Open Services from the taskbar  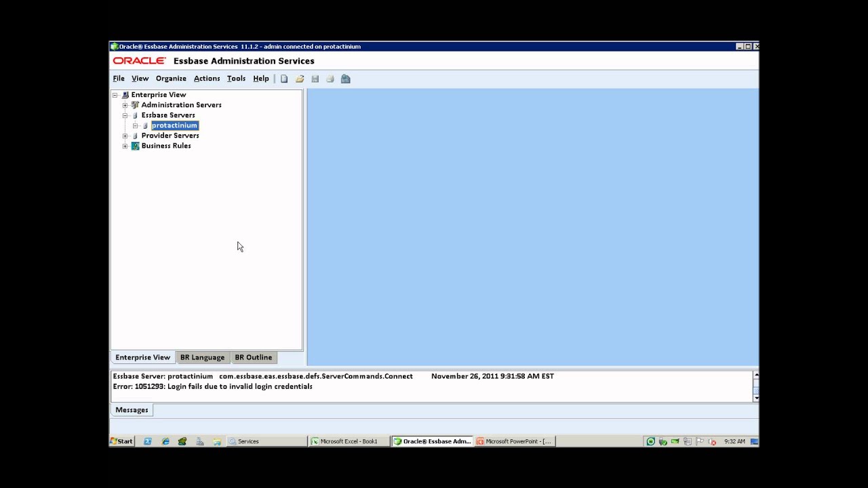pyautogui.click(x=267, y=441)
